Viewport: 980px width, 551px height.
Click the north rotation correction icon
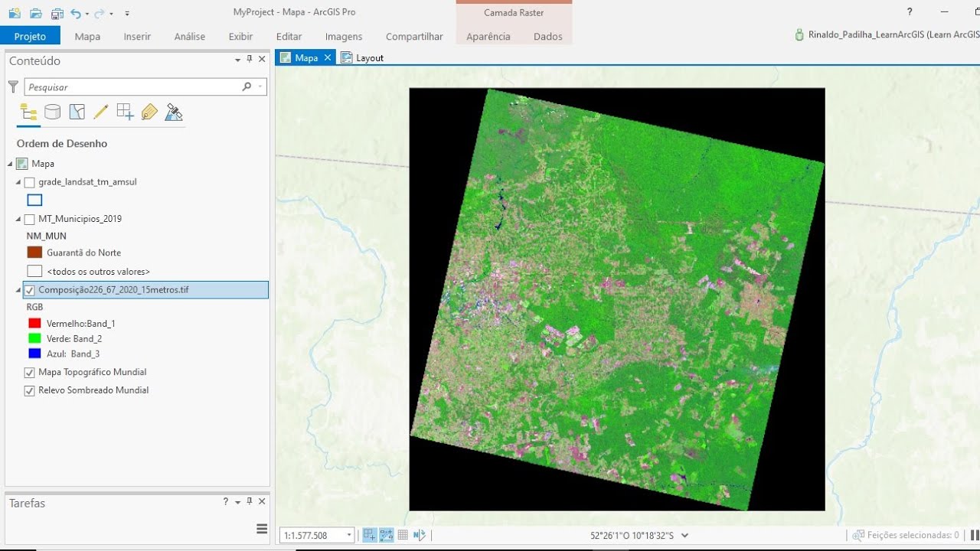pyautogui.click(x=419, y=535)
